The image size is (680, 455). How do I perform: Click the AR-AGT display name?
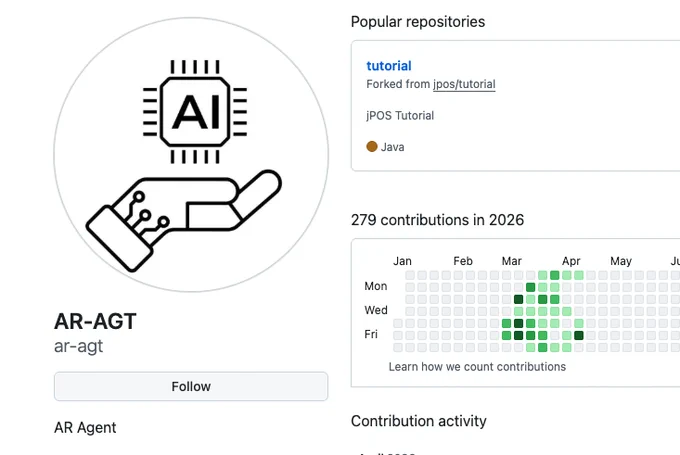point(95,321)
